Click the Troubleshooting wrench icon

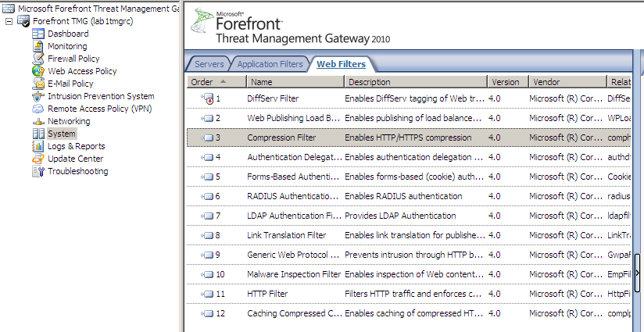coord(38,171)
